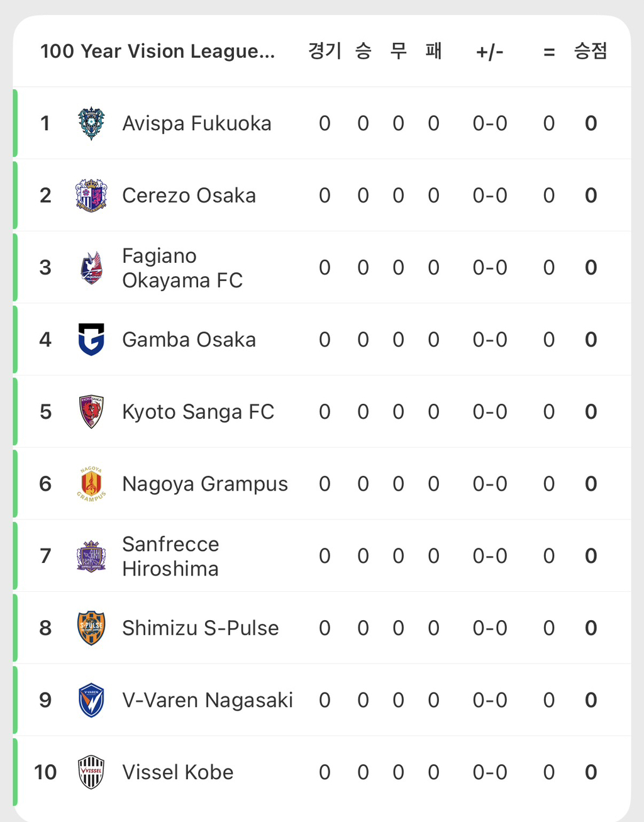Click Cerezo Osaka's bold points value
Screen dimensions: 644x822
591,196
